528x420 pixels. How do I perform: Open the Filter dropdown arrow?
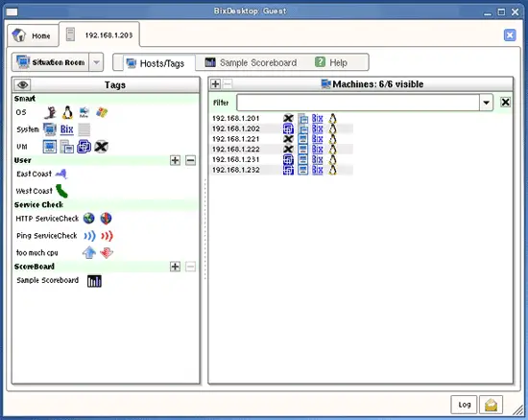(x=487, y=103)
